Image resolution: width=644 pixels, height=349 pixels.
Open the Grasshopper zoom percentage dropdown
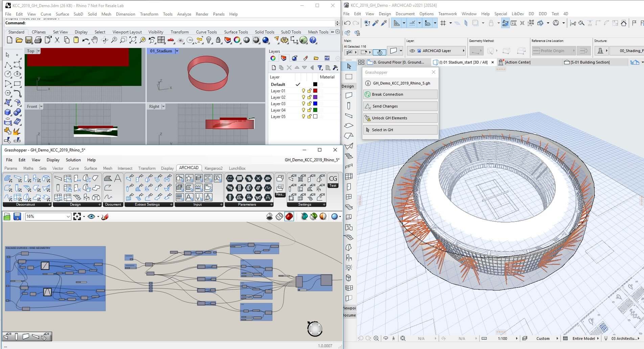(x=68, y=216)
